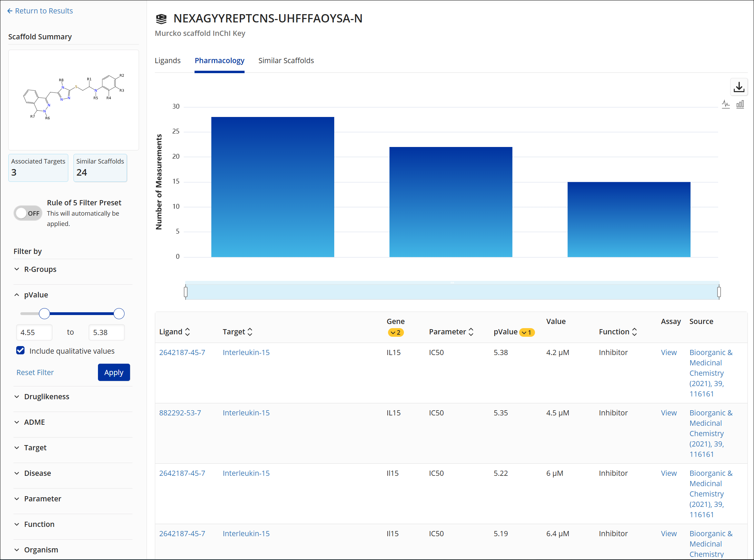Click the pValue slider maximum handle
Screen dimensions: 754x560
(119, 314)
